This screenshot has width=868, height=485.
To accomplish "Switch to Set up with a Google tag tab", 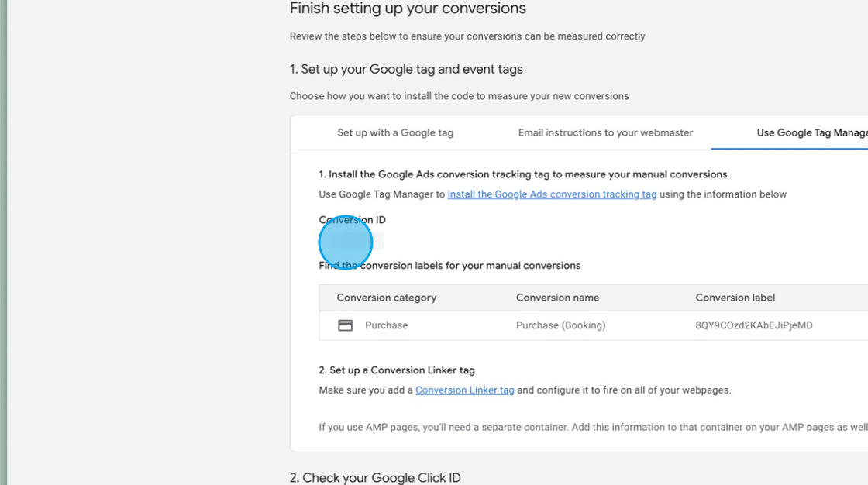I will point(395,132).
